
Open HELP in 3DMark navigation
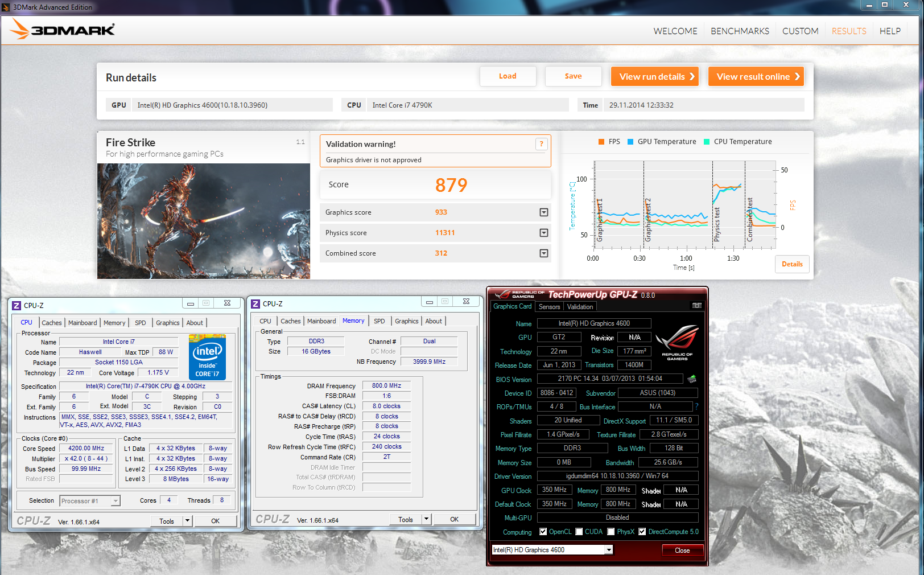point(890,31)
